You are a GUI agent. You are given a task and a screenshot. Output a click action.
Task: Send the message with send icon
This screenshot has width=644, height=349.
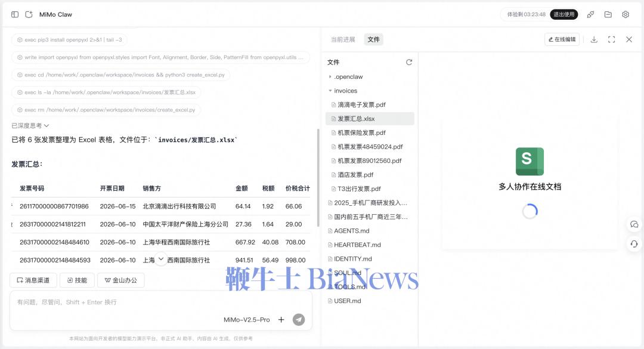tap(299, 319)
